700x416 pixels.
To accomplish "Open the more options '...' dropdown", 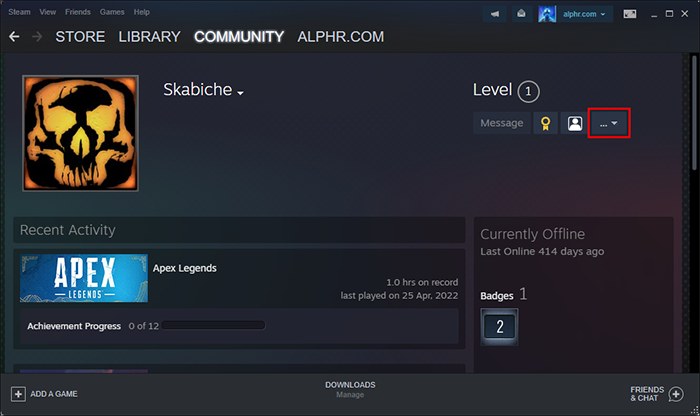I will click(609, 123).
